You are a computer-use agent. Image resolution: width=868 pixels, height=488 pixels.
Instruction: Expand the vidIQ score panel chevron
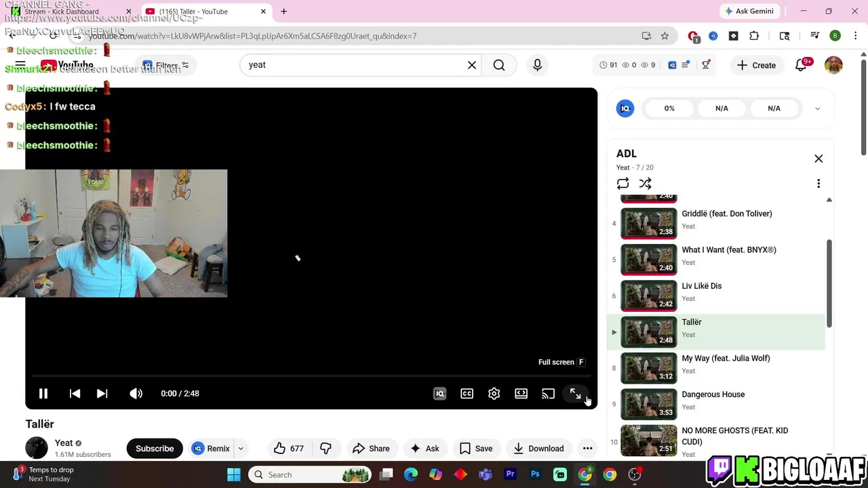(817, 108)
